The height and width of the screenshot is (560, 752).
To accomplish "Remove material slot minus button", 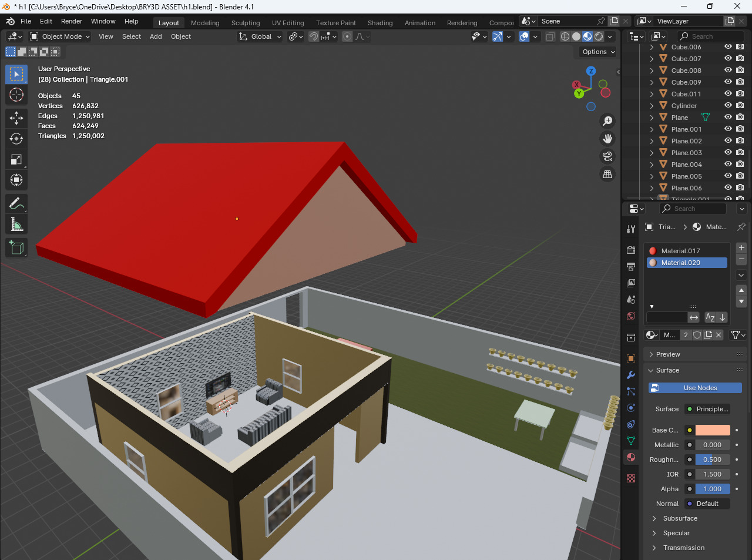I will coord(741,259).
